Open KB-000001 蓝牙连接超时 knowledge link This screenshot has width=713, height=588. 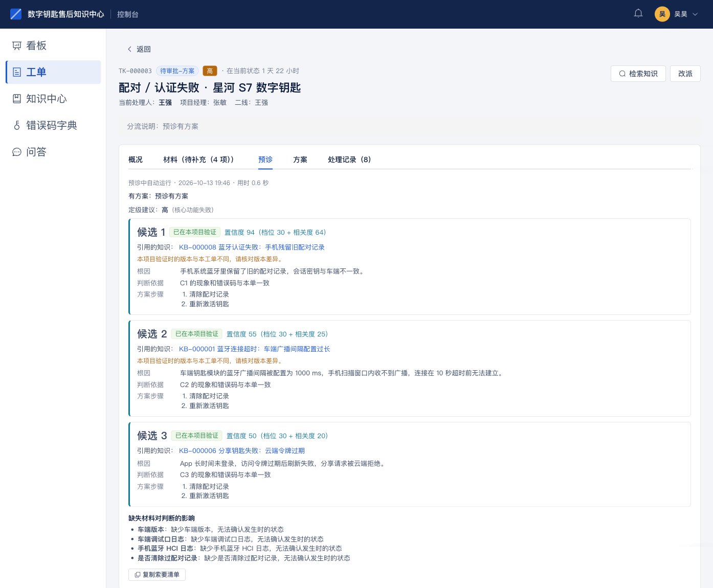[254, 349]
